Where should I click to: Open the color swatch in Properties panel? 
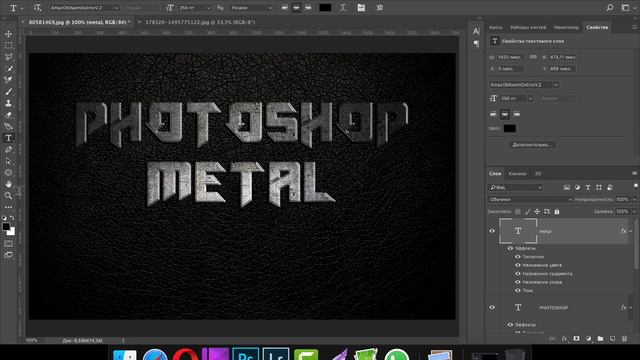click(x=509, y=128)
